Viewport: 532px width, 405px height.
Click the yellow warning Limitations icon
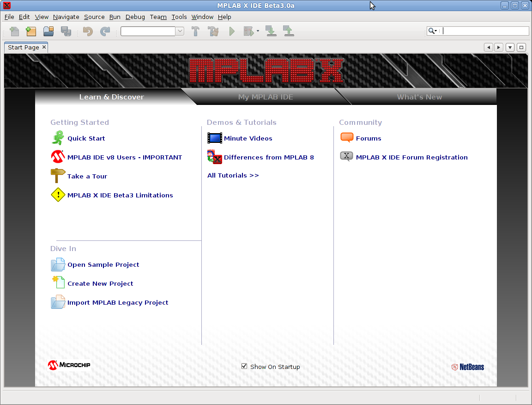click(x=58, y=195)
